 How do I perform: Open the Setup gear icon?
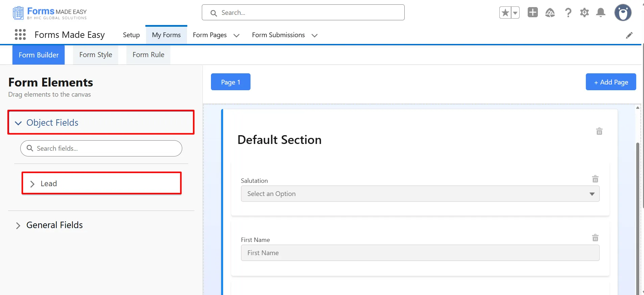pyautogui.click(x=584, y=13)
